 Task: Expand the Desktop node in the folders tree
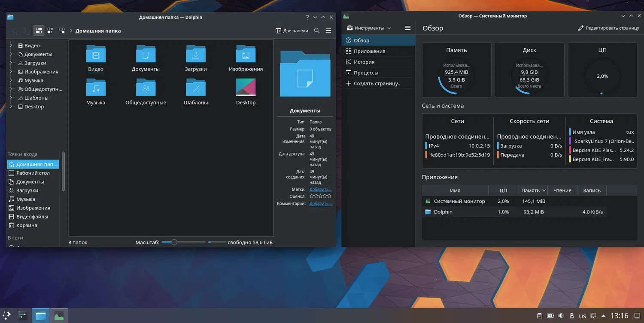pyautogui.click(x=12, y=107)
